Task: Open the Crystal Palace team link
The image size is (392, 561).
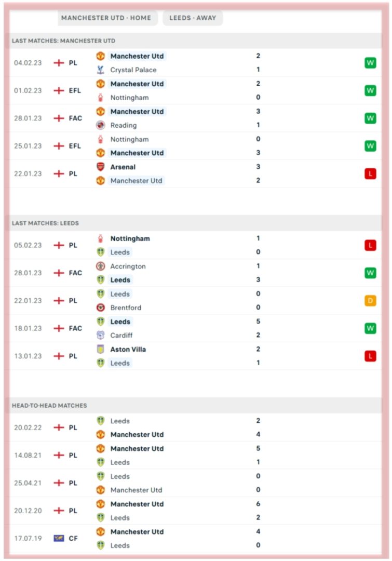Action: (133, 70)
